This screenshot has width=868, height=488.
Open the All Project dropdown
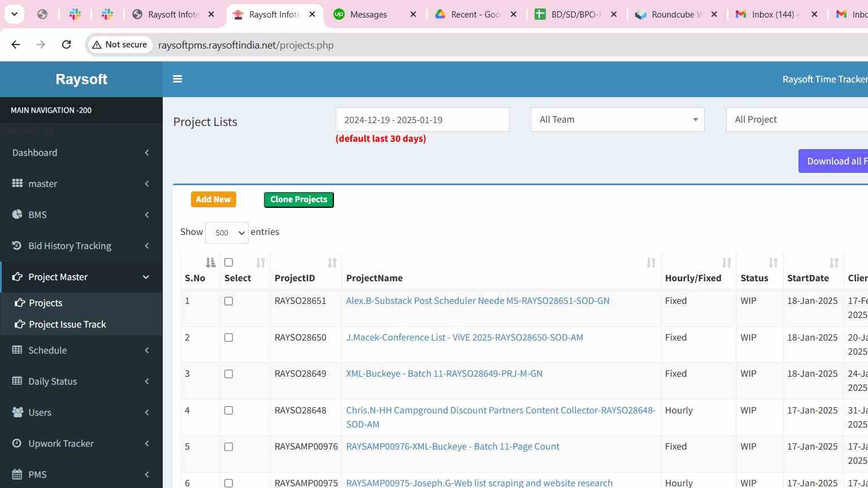[797, 119]
